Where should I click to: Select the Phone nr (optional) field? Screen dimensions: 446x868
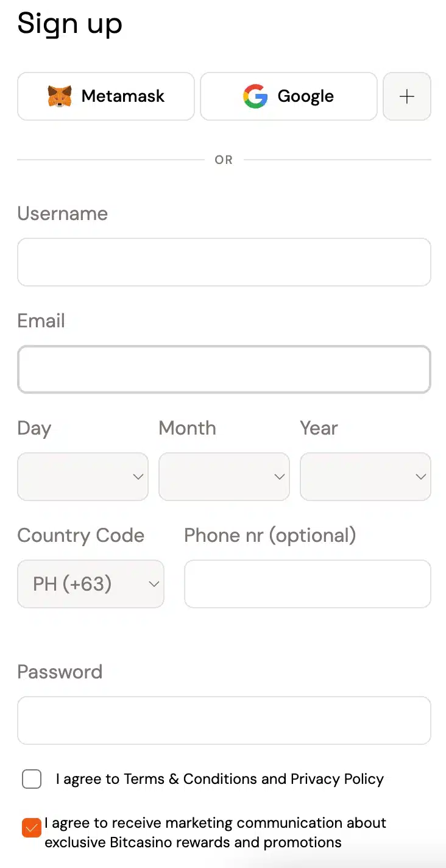point(308,584)
